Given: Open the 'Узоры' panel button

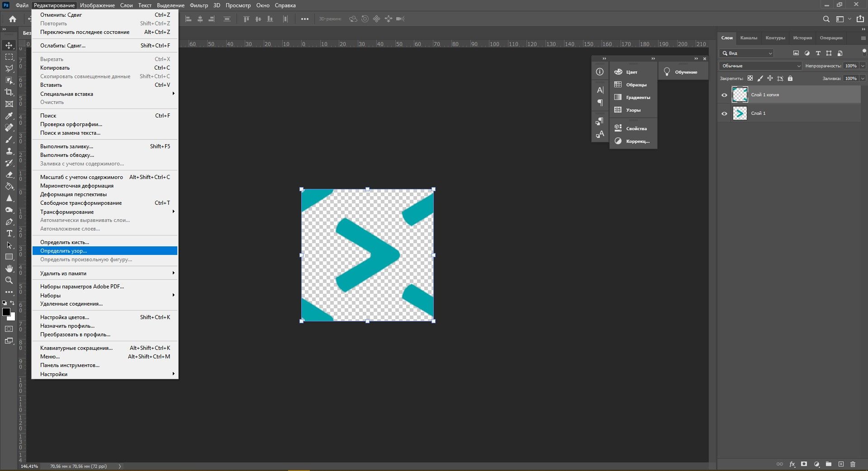Looking at the screenshot, I should point(633,110).
